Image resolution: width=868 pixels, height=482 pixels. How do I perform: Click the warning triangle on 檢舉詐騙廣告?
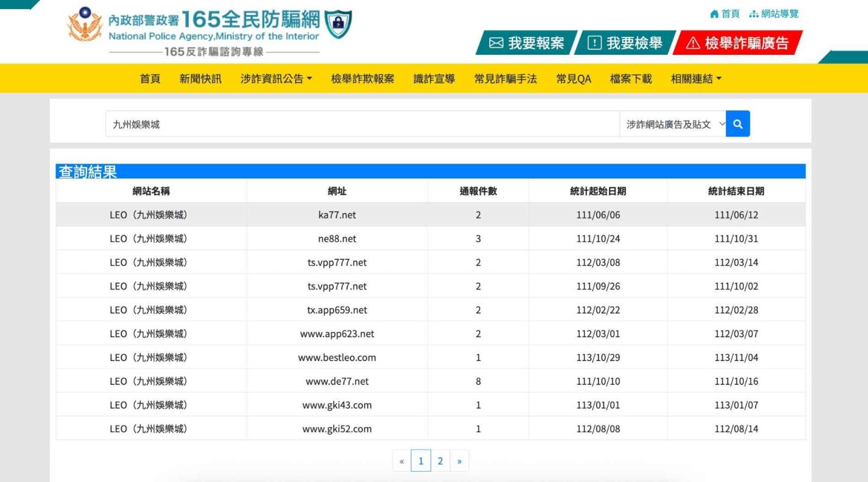[693, 43]
